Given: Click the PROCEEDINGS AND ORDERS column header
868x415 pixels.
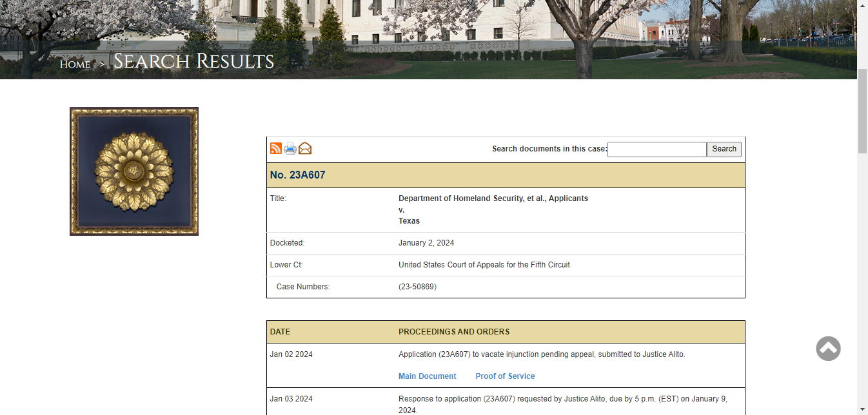Looking at the screenshot, I should pyautogui.click(x=454, y=332).
